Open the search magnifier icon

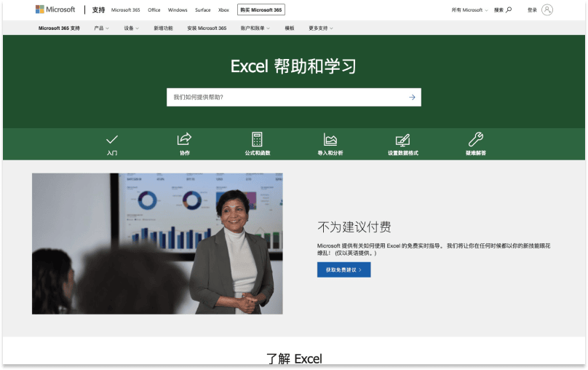(509, 9)
